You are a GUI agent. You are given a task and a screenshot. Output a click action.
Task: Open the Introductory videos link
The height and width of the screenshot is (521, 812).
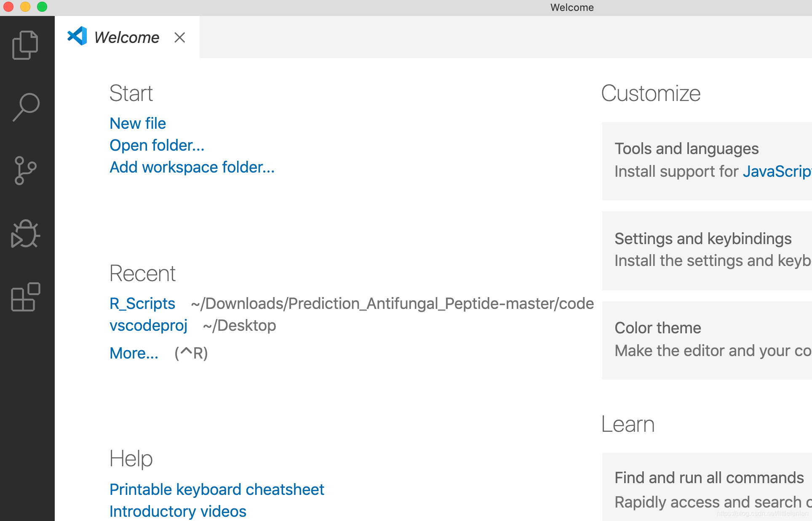pos(178,511)
